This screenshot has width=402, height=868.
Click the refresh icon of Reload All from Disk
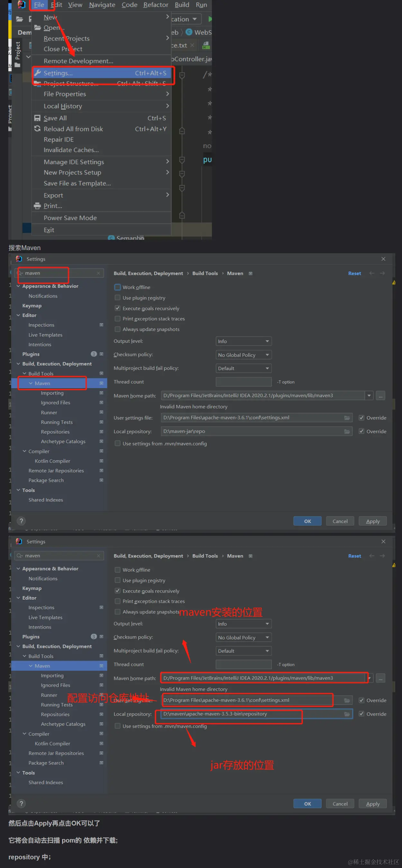37,129
